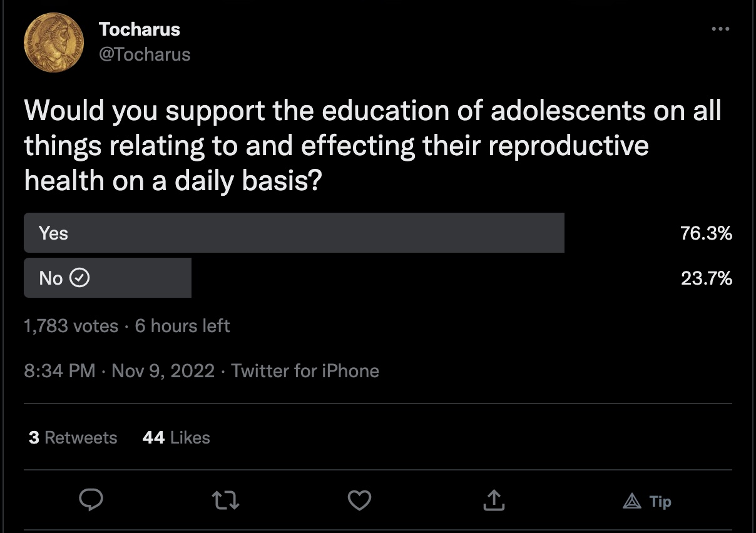Click the reply speech bubble icon
Viewport: 756px width, 533px height.
[91, 500]
